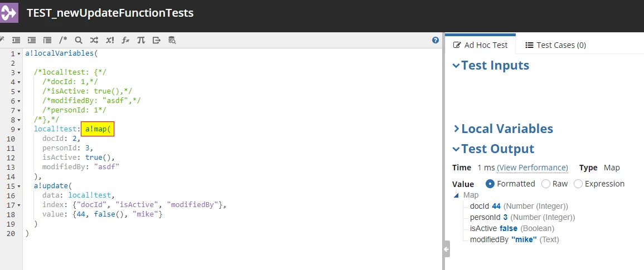Viewport: 644px width, 270px height.
Task: Click the data: local!test, code line
Action: tap(79, 195)
